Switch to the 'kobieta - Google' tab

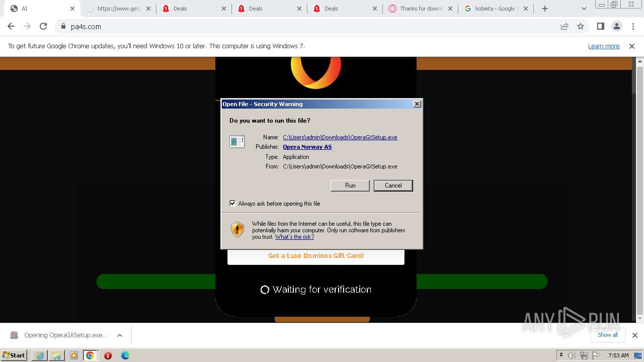pos(496,9)
